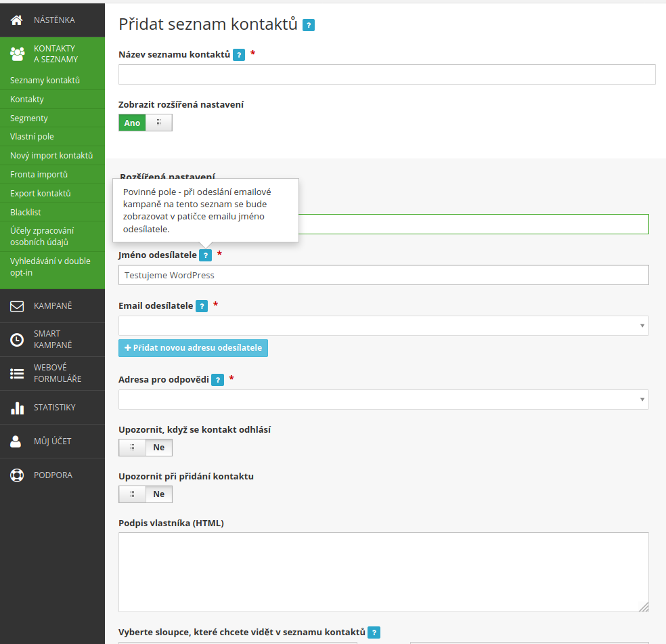Screen dimensions: 666x644
Task: Expand the Adresa pro odpovědi dropdown
Action: [383, 400]
